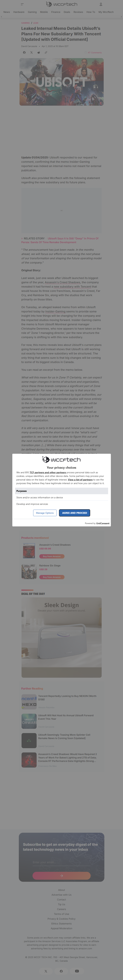Open Wccftech YouTube channel in footer
This screenshot has width=123, height=980.
pyautogui.click(x=77, y=971)
